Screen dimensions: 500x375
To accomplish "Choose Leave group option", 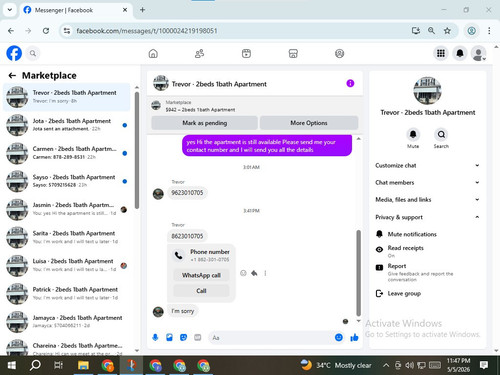I will coord(427,294).
